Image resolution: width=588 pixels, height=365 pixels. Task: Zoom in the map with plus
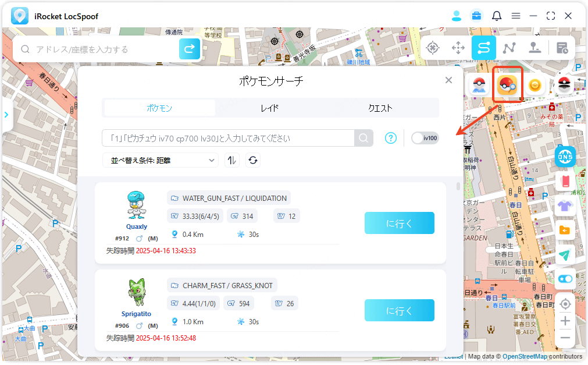565,321
